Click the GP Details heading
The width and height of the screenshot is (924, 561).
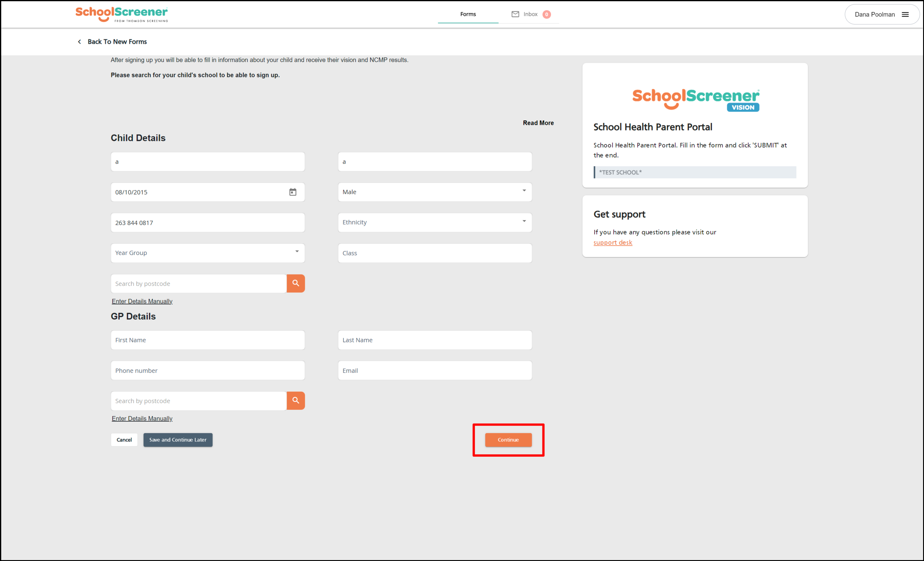133,317
